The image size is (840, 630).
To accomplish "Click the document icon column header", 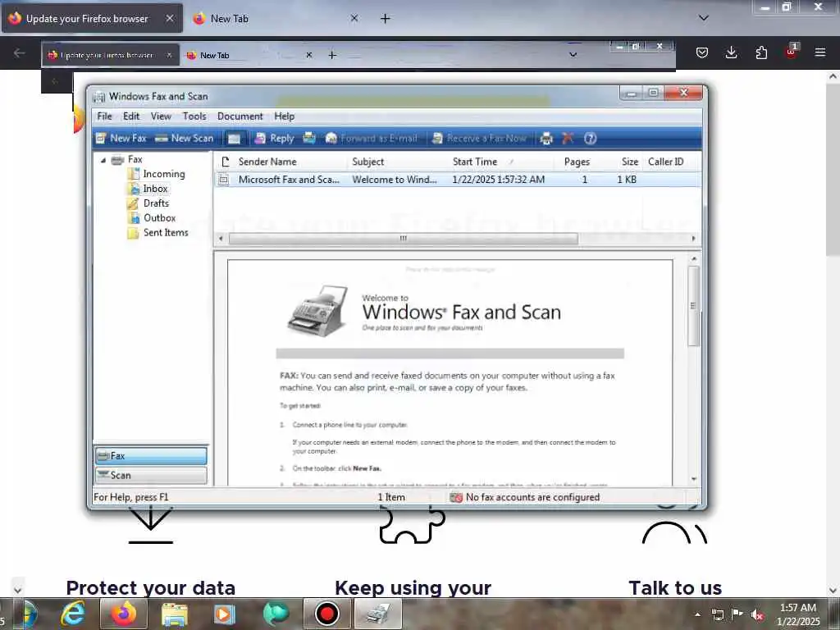I will pyautogui.click(x=225, y=162).
